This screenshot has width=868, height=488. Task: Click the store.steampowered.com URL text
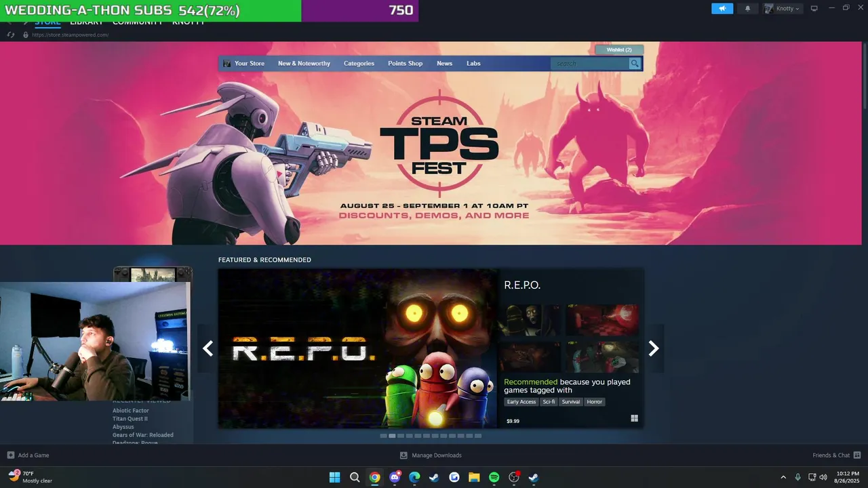pyautogui.click(x=71, y=35)
